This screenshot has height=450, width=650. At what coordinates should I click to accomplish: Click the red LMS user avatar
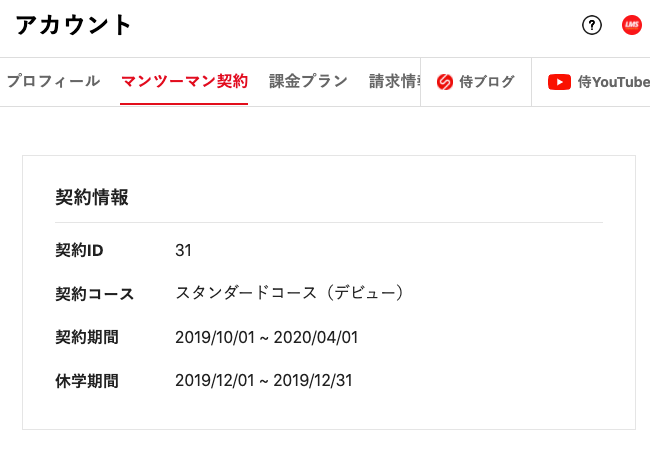tap(631, 26)
